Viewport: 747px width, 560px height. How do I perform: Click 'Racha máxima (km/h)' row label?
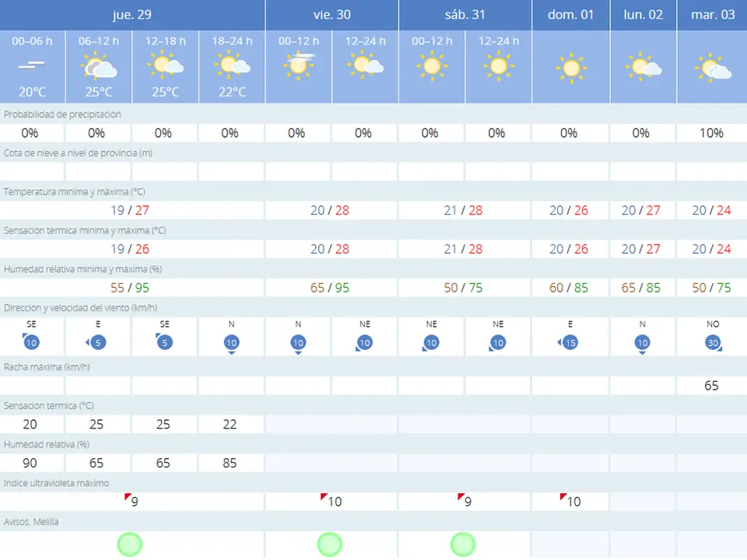[x=47, y=366]
